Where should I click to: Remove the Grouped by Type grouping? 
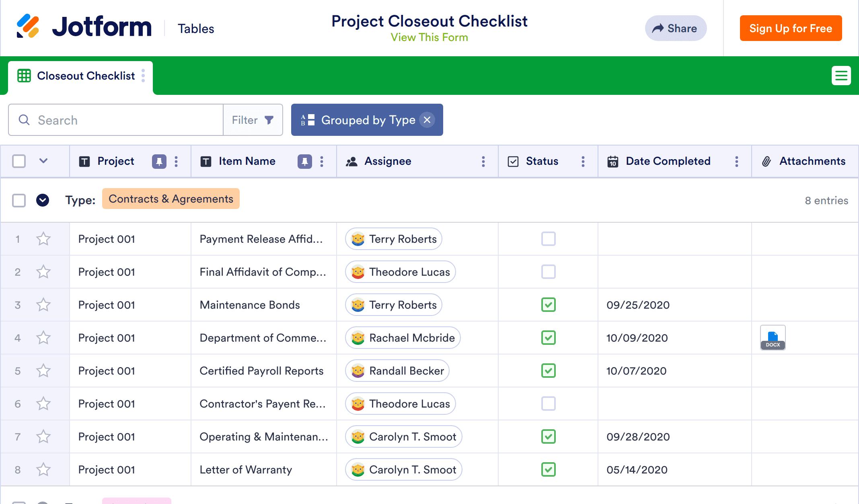click(427, 120)
